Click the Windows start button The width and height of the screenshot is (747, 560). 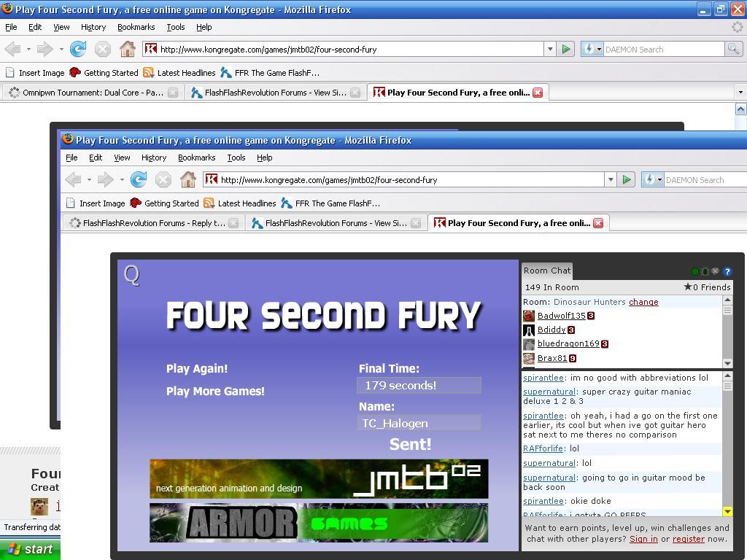pyautogui.click(x=30, y=549)
